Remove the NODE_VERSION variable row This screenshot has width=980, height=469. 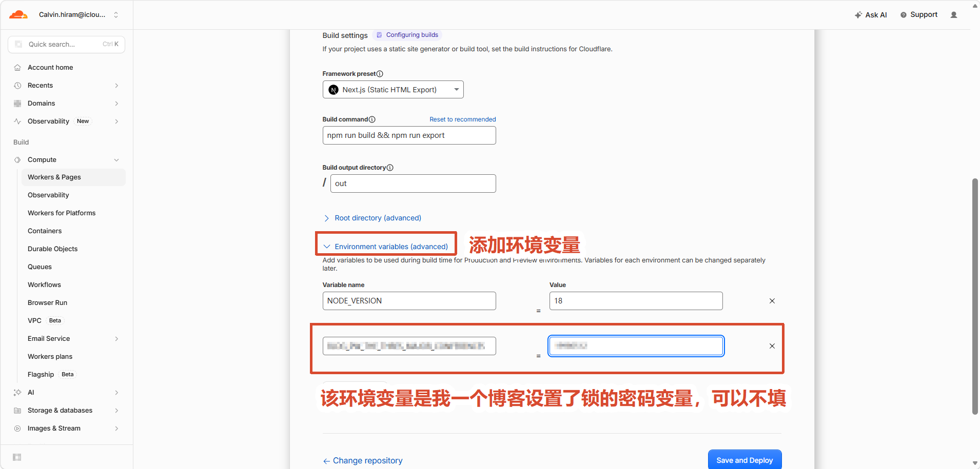[772, 301]
